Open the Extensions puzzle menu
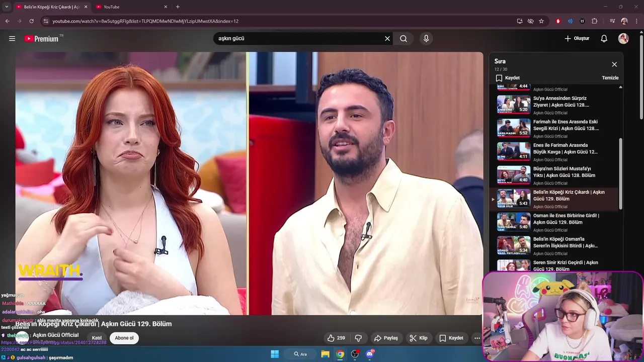 [x=595, y=21]
